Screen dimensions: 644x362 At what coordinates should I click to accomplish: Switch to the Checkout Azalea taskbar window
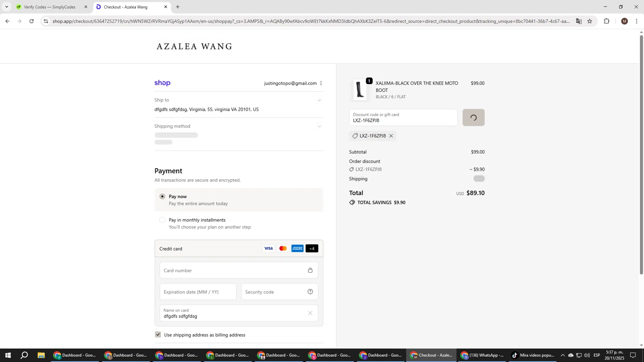pos(431,355)
